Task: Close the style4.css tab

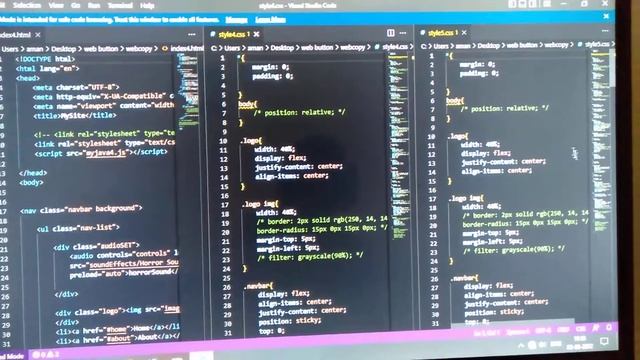Action: point(256,34)
